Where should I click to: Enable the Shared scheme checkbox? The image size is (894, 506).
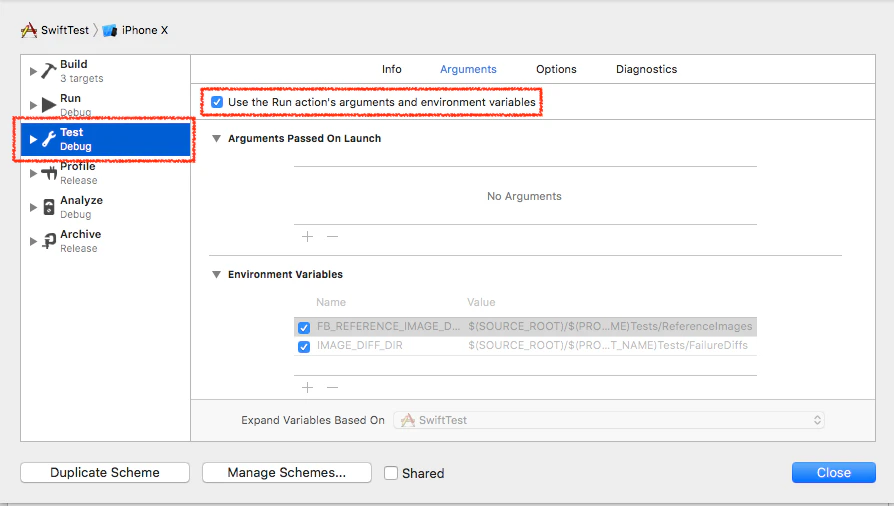click(x=391, y=473)
